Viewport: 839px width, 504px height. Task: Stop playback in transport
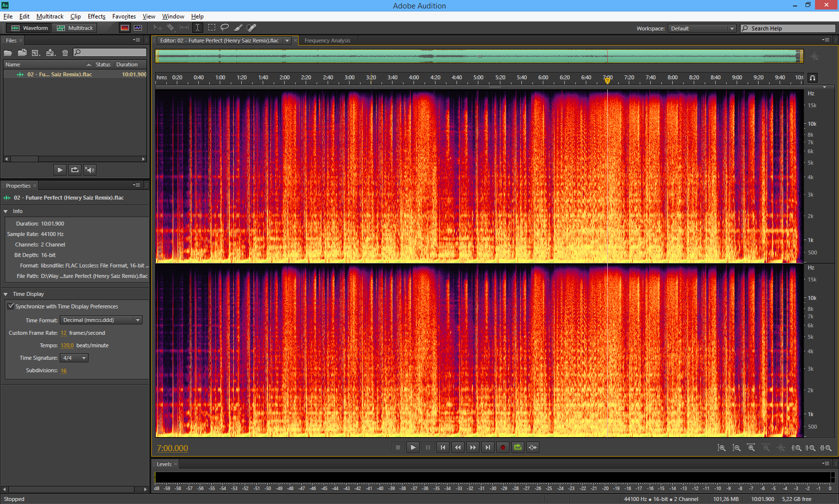(398, 448)
